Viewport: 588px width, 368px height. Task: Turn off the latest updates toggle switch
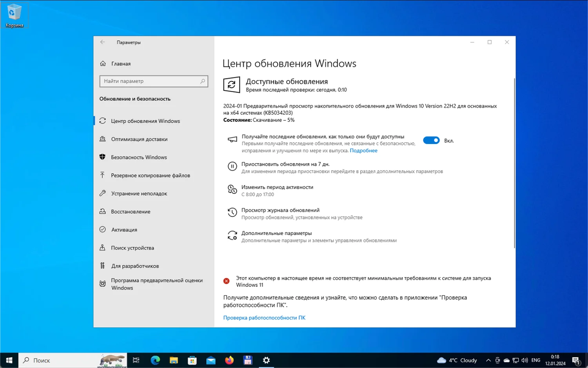[x=431, y=140]
